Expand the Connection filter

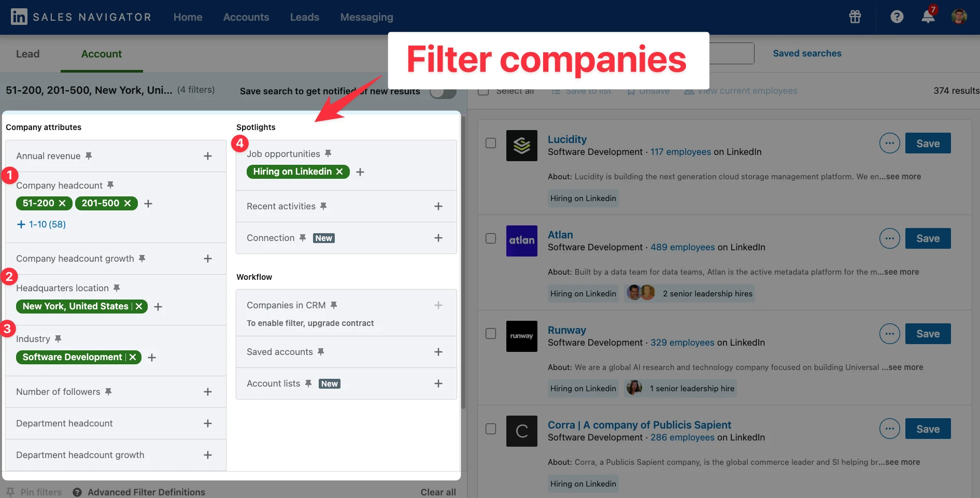click(438, 238)
